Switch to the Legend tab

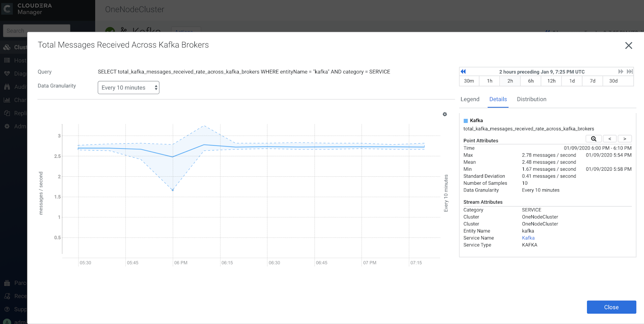tap(470, 99)
